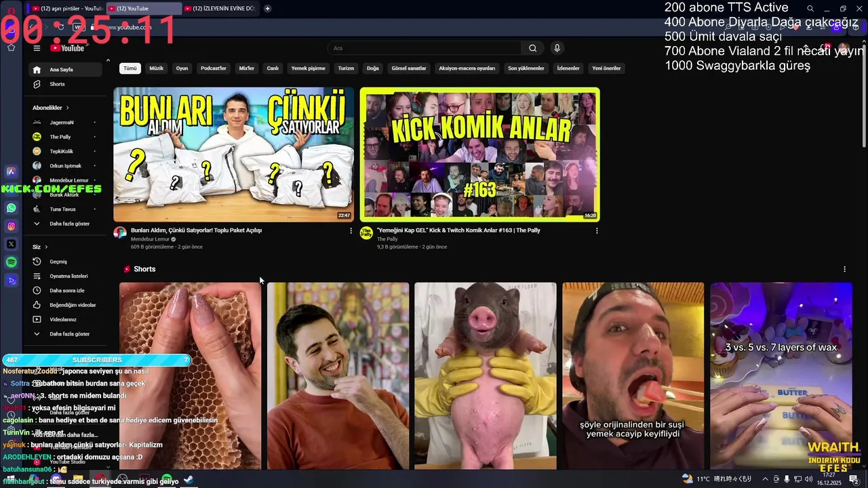Select the Doğa filter chip
Image resolution: width=868 pixels, height=488 pixels.
point(373,68)
